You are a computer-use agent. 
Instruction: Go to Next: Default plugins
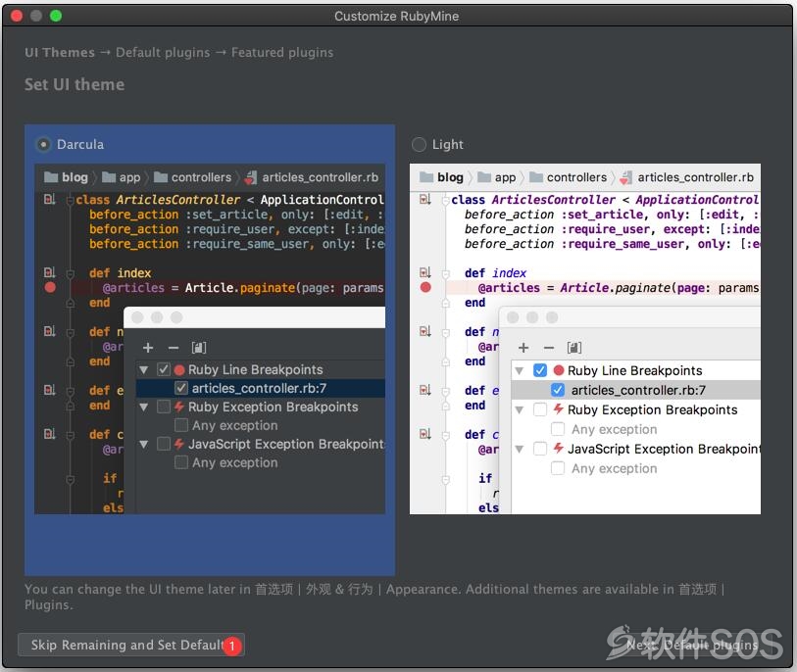click(692, 646)
